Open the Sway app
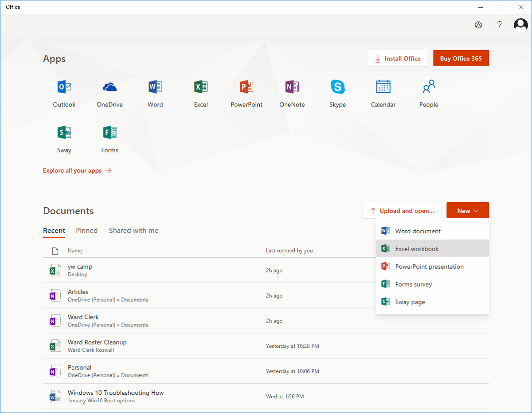The image size is (532, 413). click(64, 138)
